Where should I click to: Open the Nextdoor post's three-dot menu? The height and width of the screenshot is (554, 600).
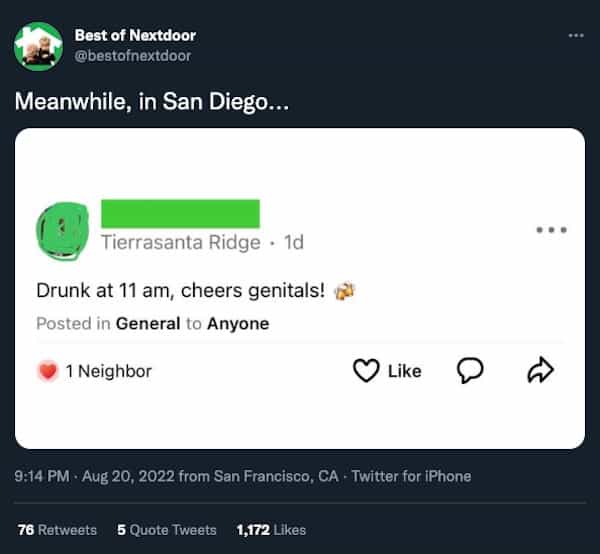pos(551,229)
